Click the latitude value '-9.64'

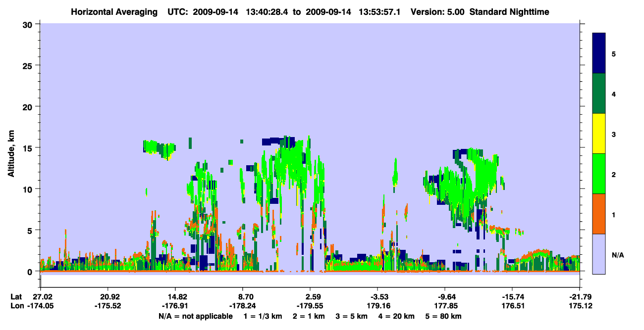point(445,296)
